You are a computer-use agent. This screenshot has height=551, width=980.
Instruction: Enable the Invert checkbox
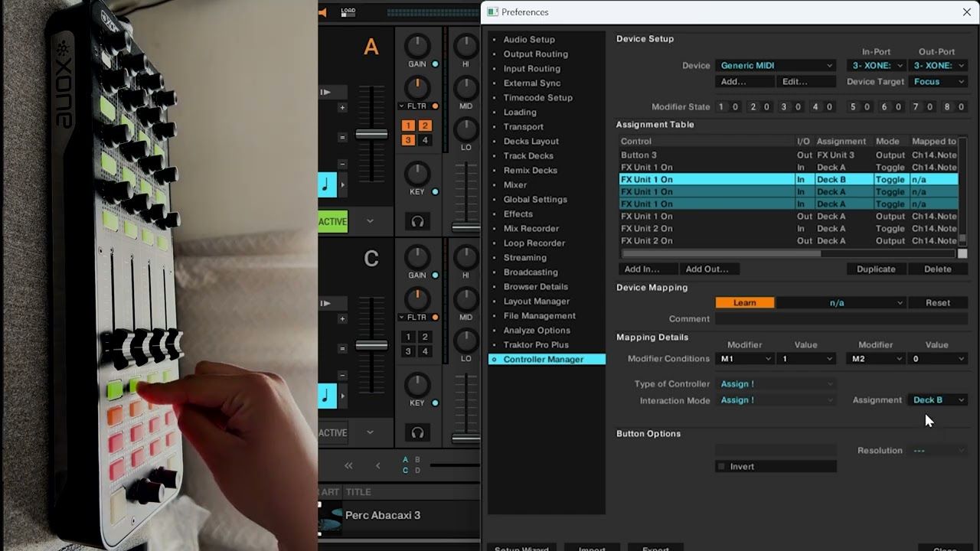pyautogui.click(x=721, y=467)
